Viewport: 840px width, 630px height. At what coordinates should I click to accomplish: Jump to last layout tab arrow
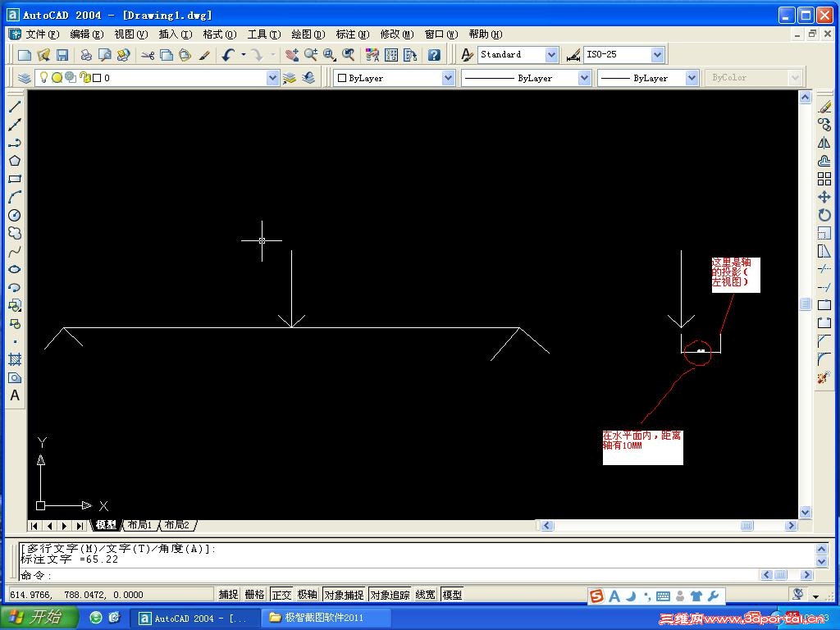80,526
